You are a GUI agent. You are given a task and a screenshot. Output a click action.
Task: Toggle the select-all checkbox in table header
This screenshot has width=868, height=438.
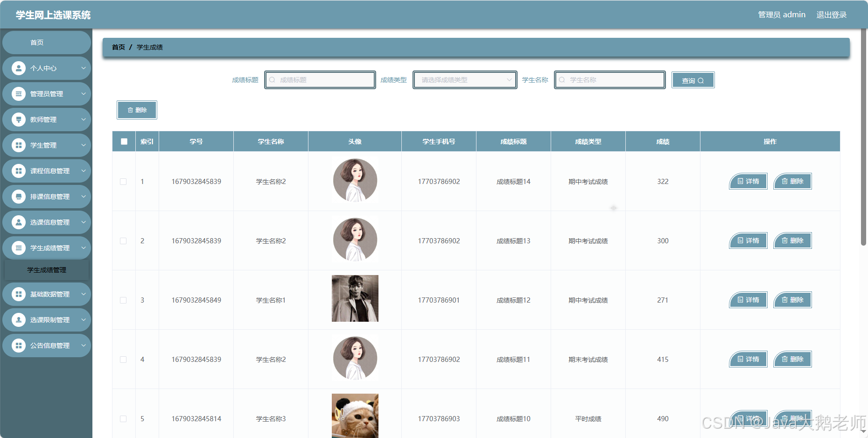[124, 141]
